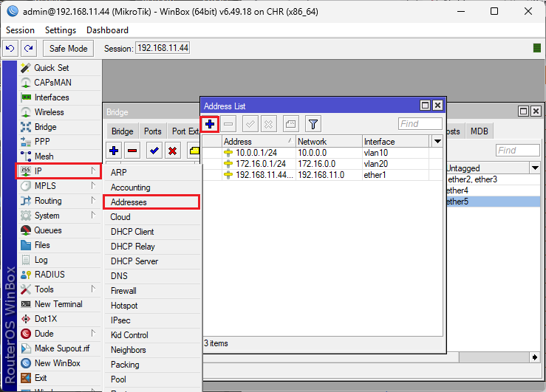
Task: Click the Find field in Address List
Action: (420, 124)
